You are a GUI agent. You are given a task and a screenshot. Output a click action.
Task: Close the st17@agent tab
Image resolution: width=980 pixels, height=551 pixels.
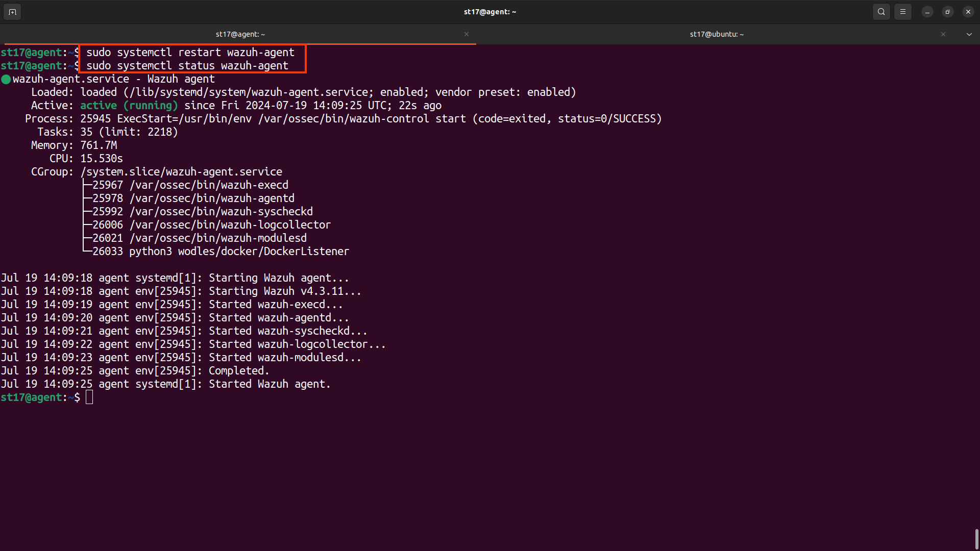(x=467, y=34)
